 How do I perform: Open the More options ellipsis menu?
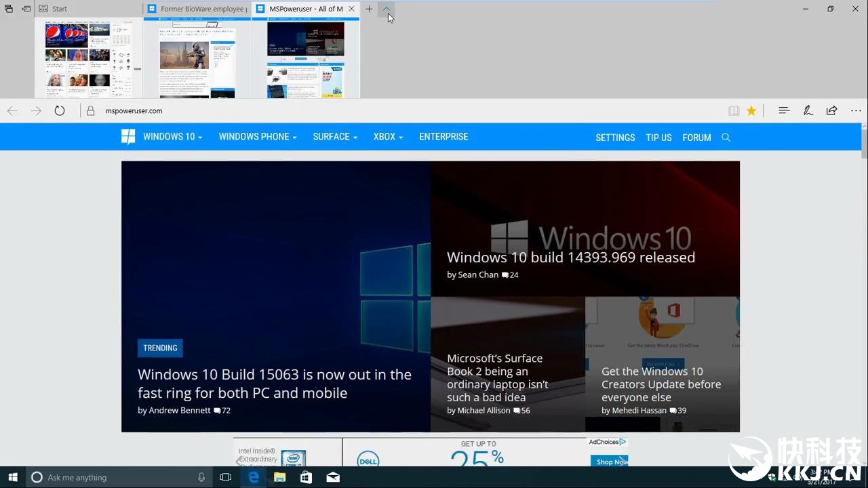tap(856, 110)
